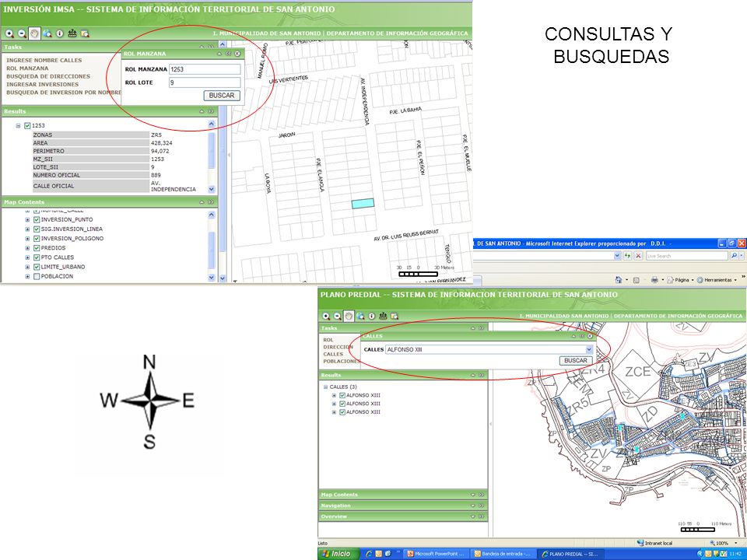Viewport: 747px width, 560px height.
Task: Open BUSQUEDA DE DIRECCIONES task
Action: point(48,77)
